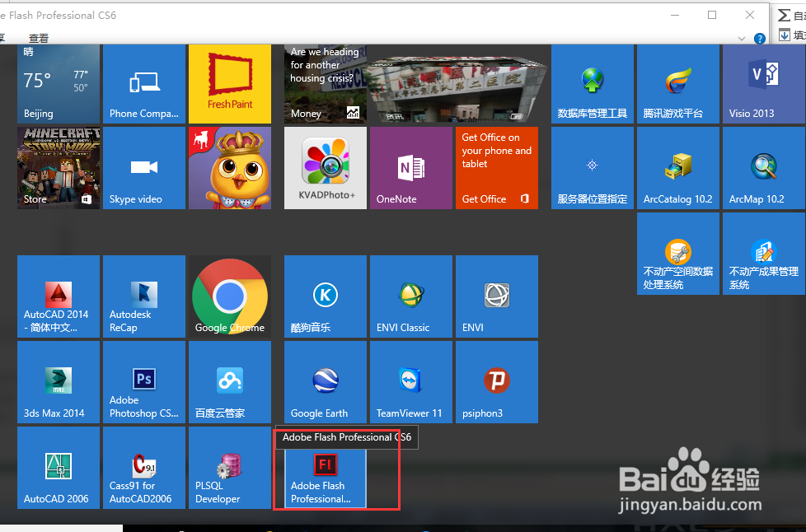The height and width of the screenshot is (532, 806).
Task: Open PLSQL Developer tile
Action: coord(230,468)
